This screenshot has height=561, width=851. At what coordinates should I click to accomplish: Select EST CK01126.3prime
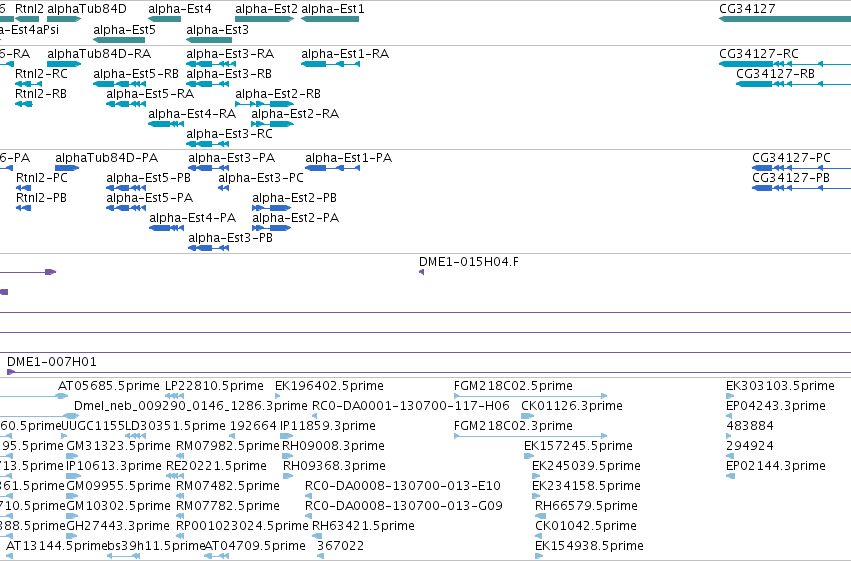pyautogui.click(x=572, y=406)
